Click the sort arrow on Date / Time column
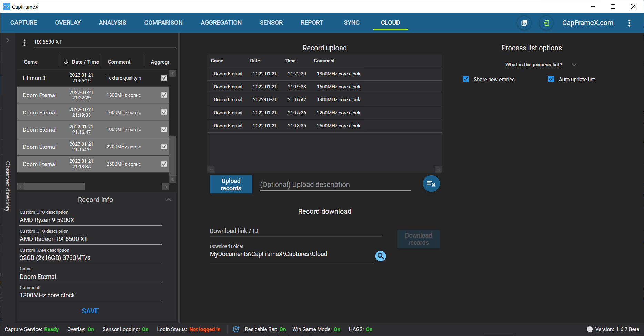644x336 pixels. coord(66,62)
